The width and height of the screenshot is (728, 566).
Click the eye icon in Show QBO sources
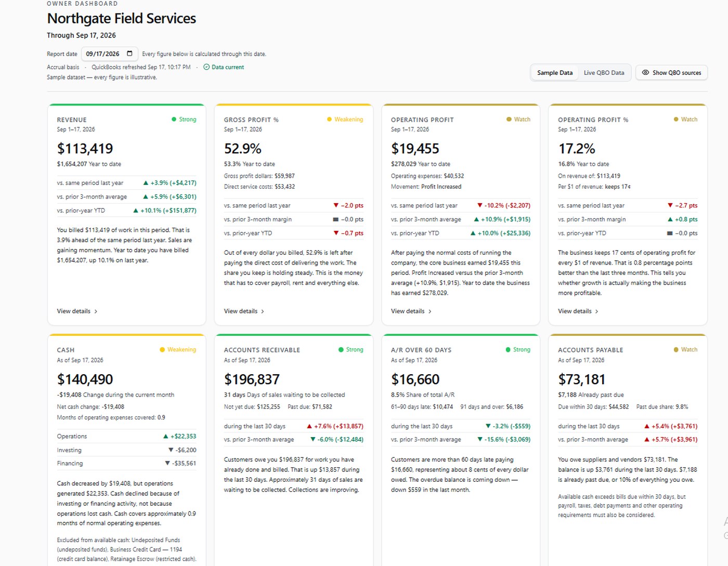tap(645, 73)
